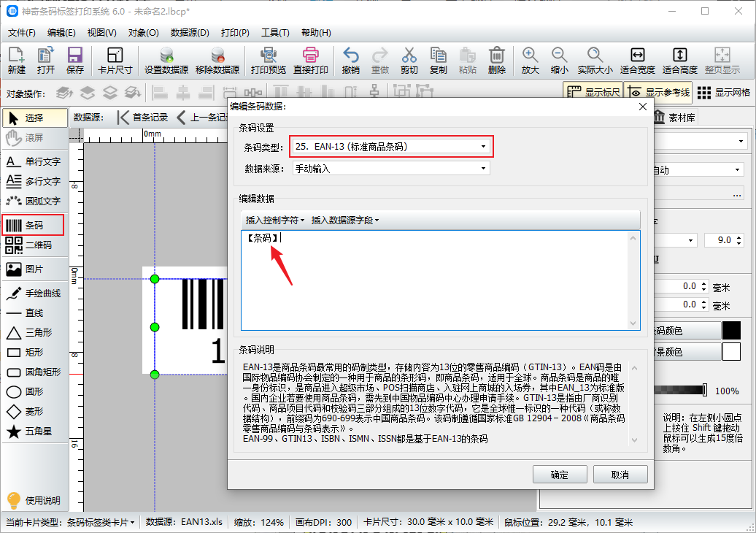Viewport: 756px width, 533px height.
Task: Toggle 显示网格 grid display
Action: point(724,92)
